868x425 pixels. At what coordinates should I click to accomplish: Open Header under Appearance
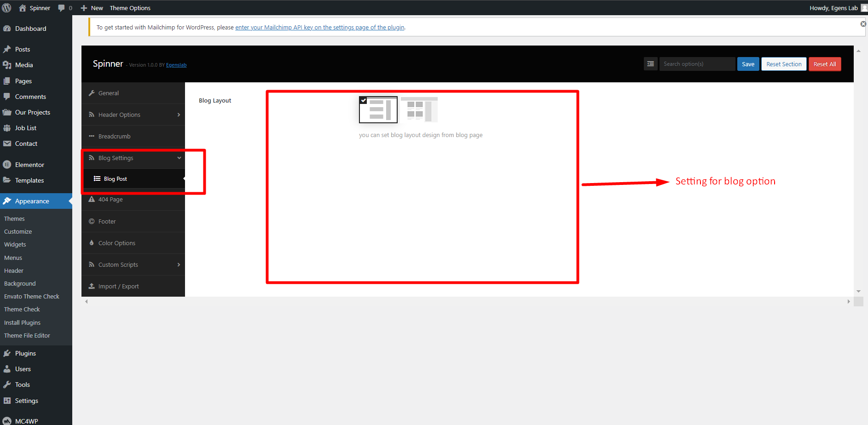coord(14,270)
